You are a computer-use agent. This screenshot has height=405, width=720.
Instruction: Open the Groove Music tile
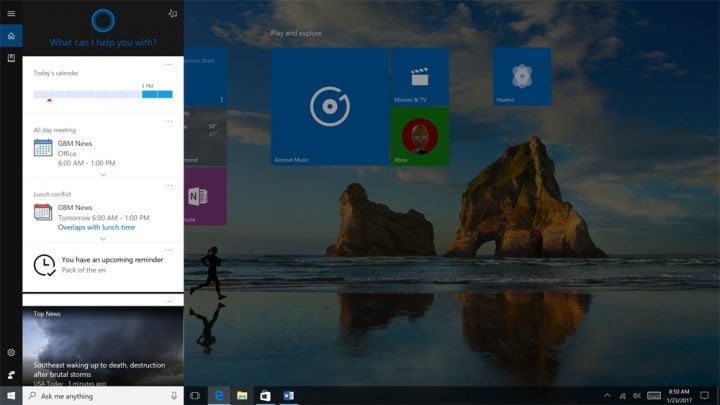point(329,107)
